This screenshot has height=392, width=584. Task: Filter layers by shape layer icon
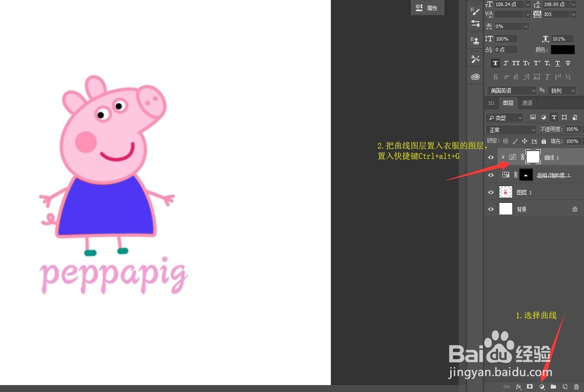pos(564,117)
